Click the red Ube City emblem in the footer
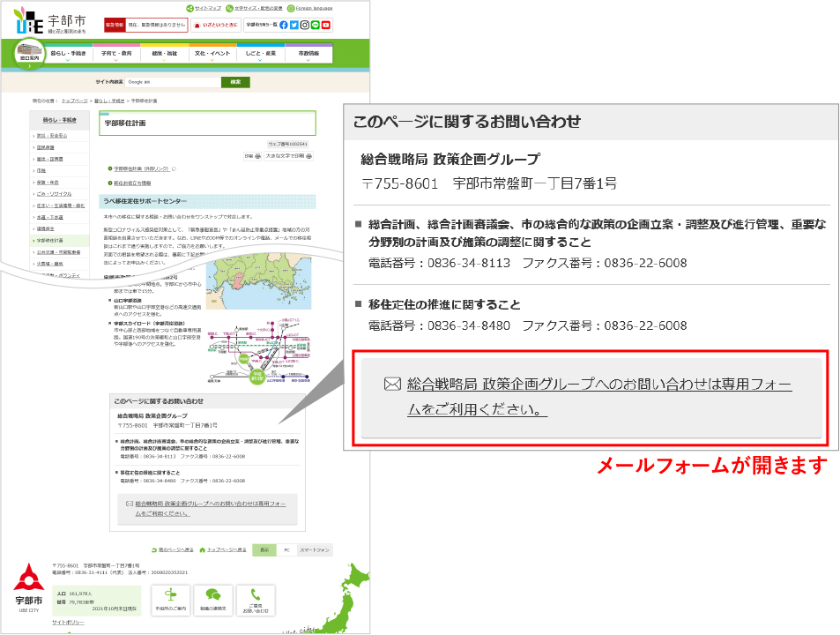Image resolution: width=840 pixels, height=635 pixels. [x=29, y=577]
